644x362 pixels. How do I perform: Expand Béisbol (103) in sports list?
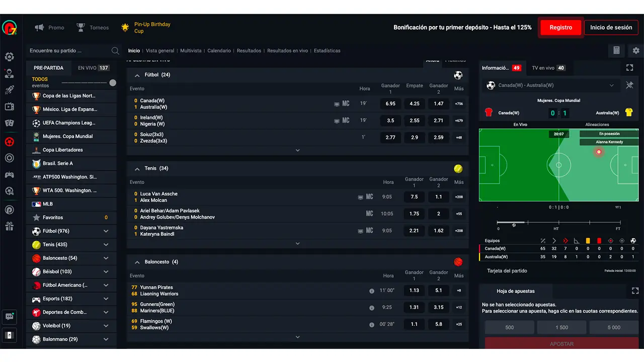click(x=106, y=272)
